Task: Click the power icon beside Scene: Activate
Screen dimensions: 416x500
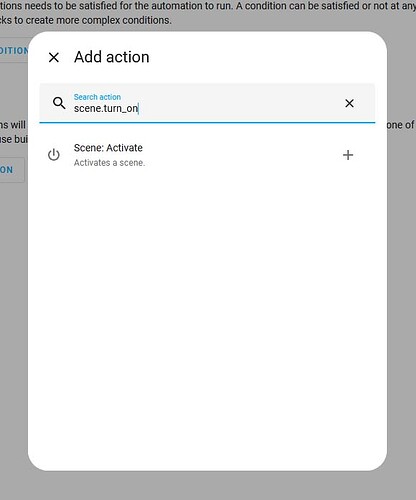Action: coord(54,155)
